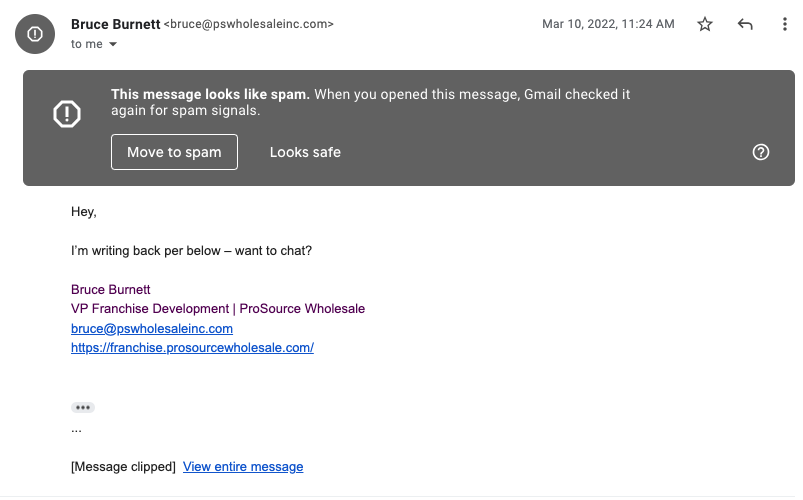Click the "to me" recipient text
Viewport: 803px width, 500px height.
(86, 44)
